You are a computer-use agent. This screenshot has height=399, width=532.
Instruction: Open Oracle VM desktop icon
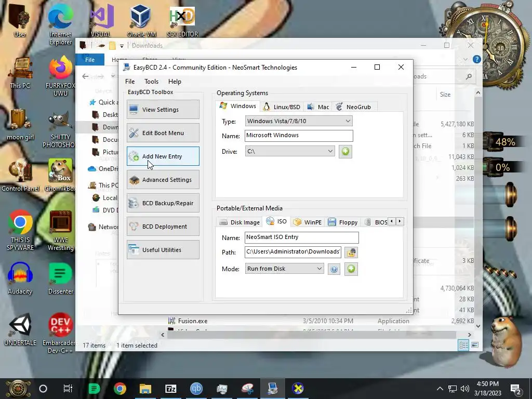click(141, 20)
